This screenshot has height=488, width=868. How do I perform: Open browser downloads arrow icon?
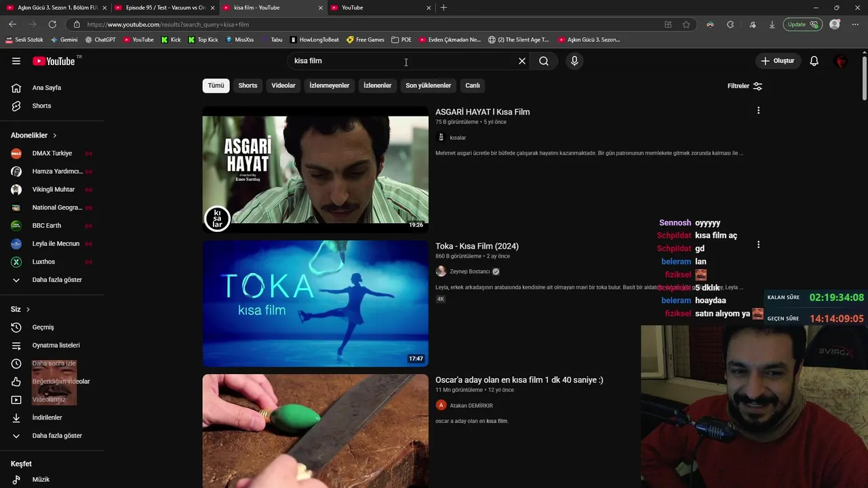point(772,24)
